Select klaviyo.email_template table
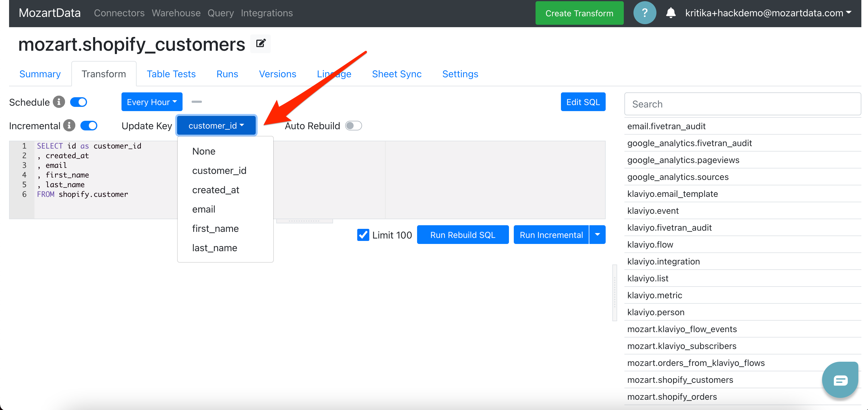Screen dimensions: 868x410 (x=742, y=194)
